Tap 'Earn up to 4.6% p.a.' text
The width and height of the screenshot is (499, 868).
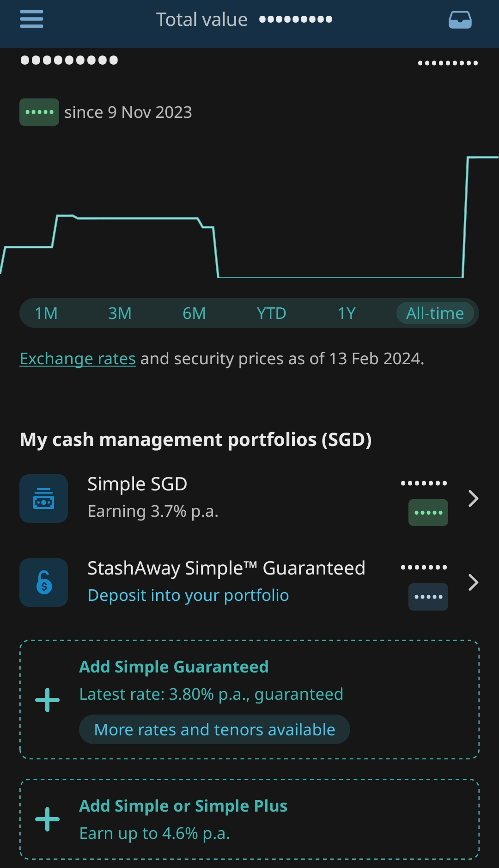click(154, 833)
